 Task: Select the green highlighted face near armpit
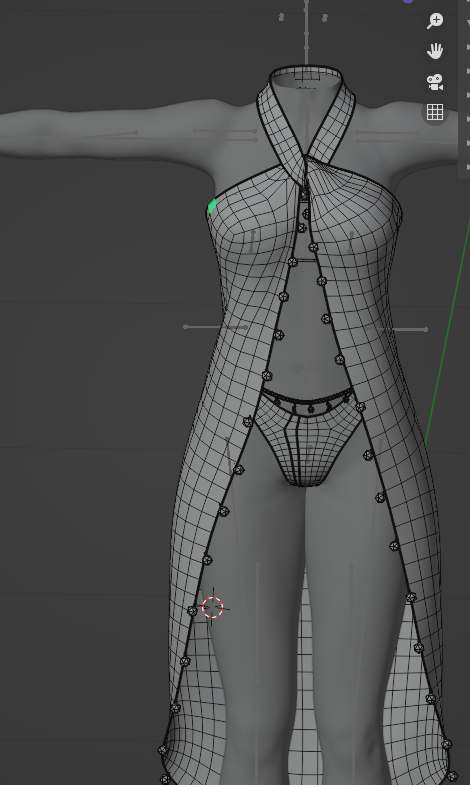point(212,206)
